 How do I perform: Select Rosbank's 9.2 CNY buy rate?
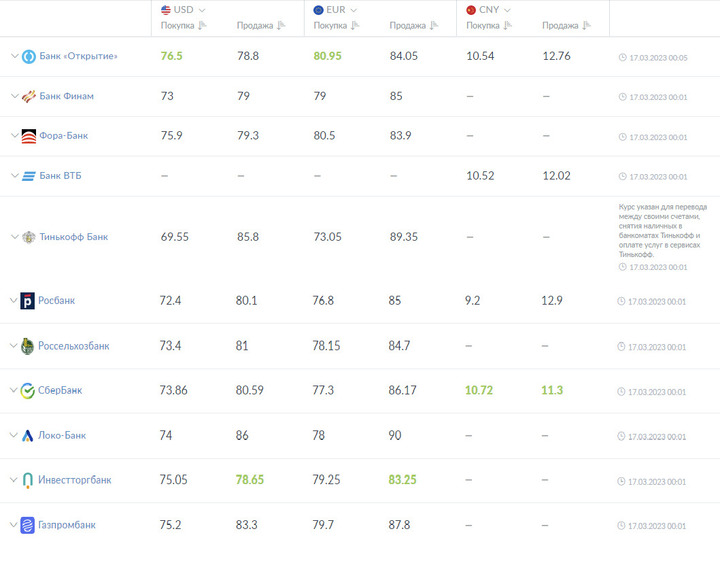[x=472, y=300]
